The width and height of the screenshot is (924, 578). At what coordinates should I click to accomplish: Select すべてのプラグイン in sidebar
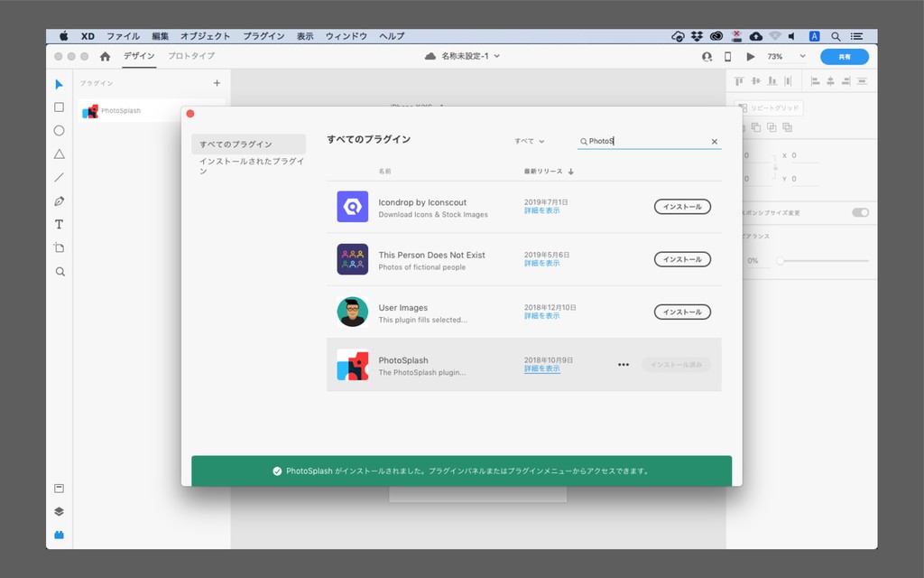(249, 144)
